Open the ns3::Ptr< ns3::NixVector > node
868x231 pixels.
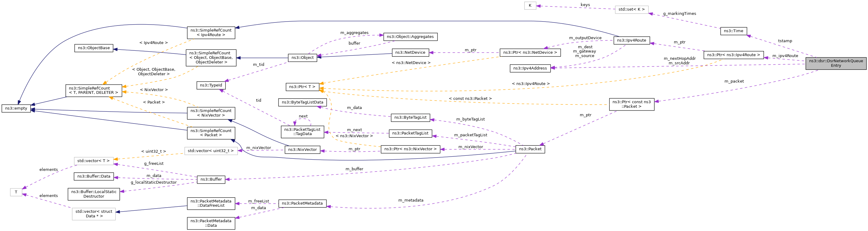coord(410,149)
